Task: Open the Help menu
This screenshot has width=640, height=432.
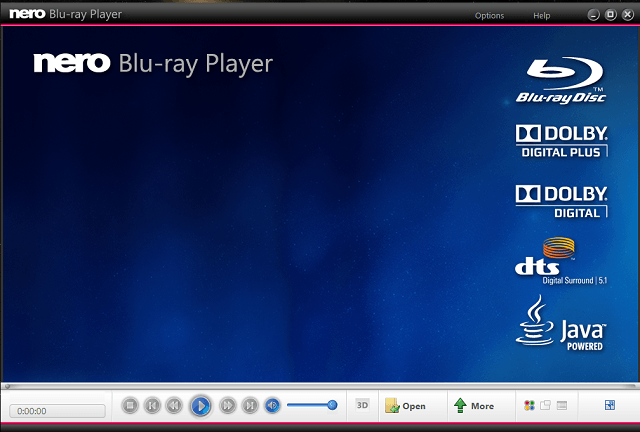Action: (x=542, y=16)
